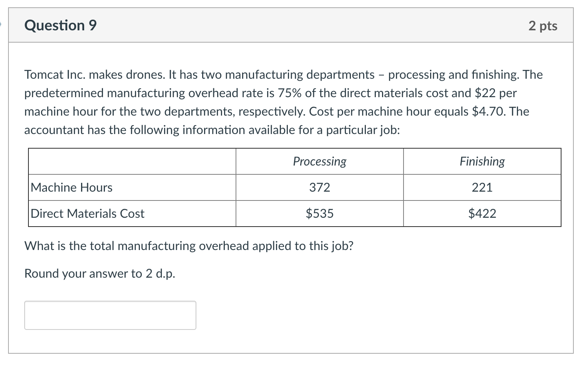Viewport: 588px width, 366px height.
Task: Click the Machine Hours row label
Action: pyautogui.click(x=71, y=187)
